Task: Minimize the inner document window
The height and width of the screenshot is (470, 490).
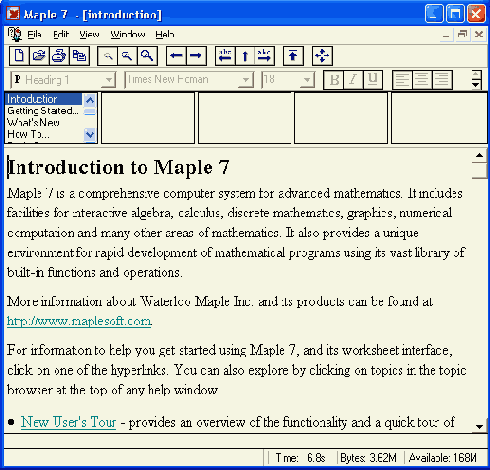Action: coord(446,35)
